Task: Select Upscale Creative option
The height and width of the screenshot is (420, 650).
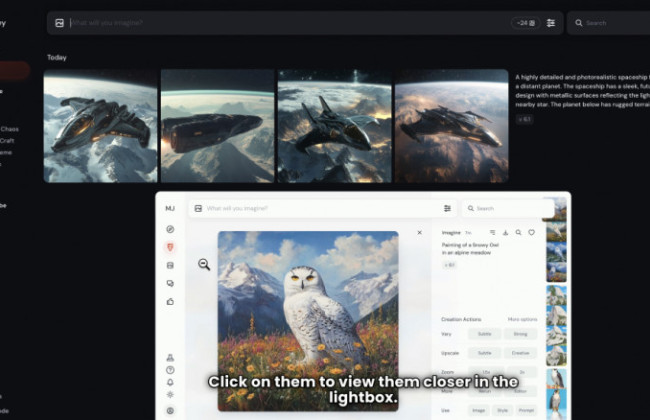Action: 520,353
